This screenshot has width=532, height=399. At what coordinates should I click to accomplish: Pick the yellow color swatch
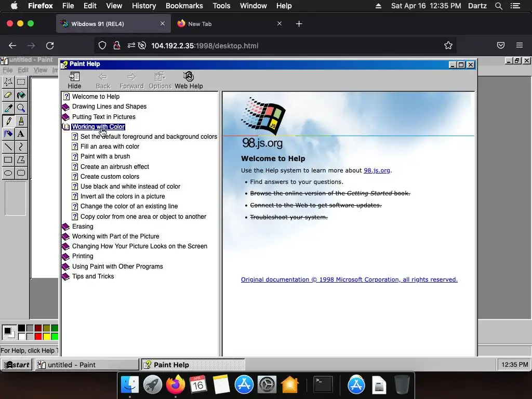(47, 337)
